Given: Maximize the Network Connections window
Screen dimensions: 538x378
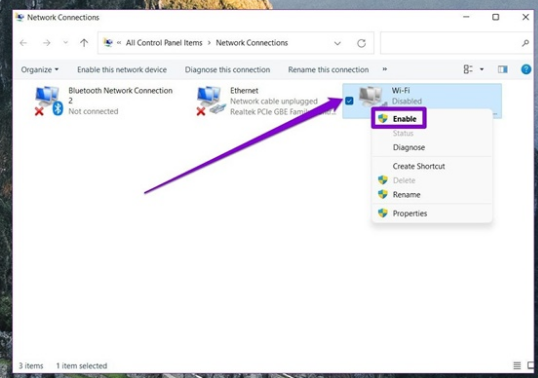Looking at the screenshot, I should tap(495, 17).
